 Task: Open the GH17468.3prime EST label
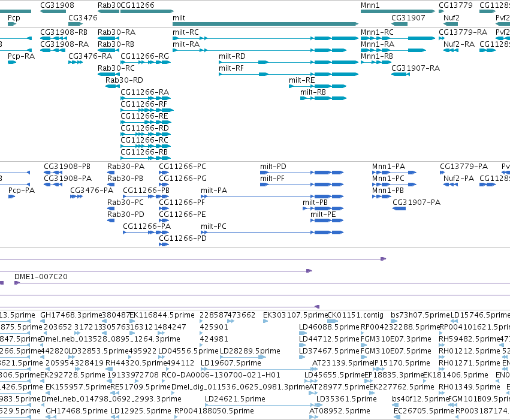point(71,315)
